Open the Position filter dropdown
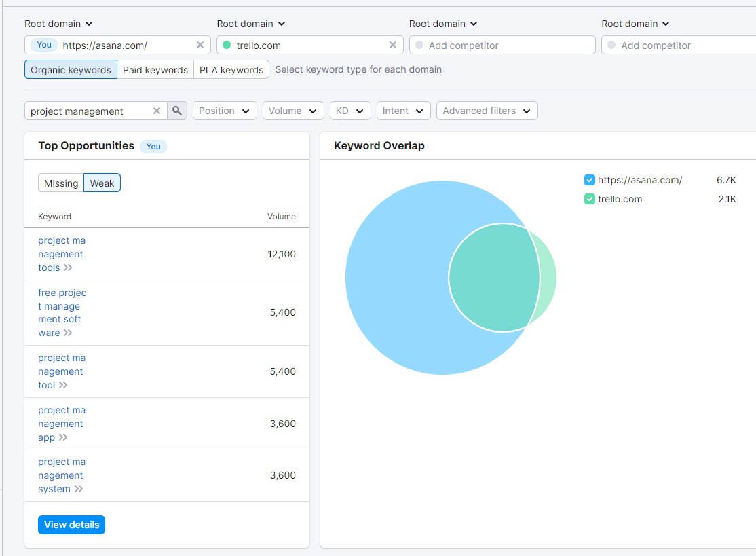This screenshot has width=756, height=556. 225,111
